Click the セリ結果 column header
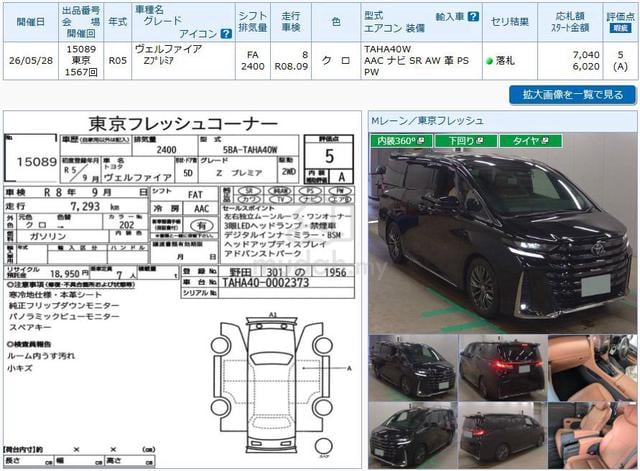 (509, 22)
